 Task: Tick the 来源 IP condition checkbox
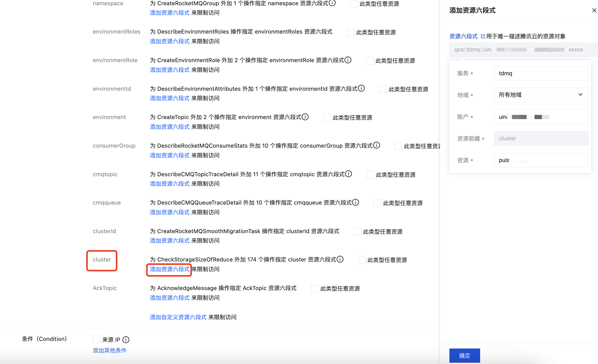96,340
